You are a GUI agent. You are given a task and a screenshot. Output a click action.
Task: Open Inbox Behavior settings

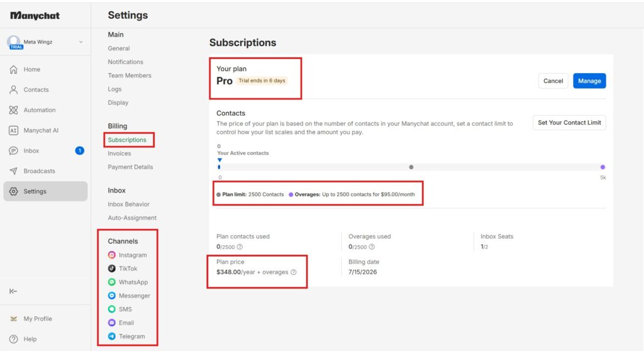point(128,204)
